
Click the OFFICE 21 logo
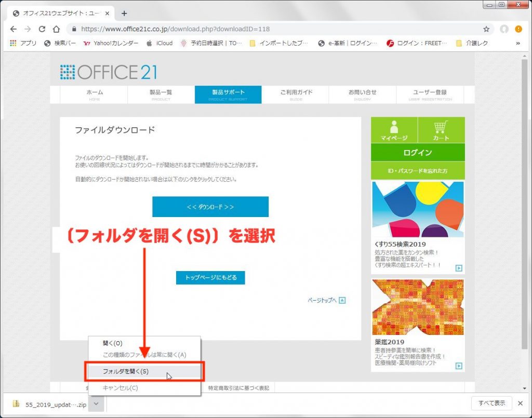tap(109, 72)
